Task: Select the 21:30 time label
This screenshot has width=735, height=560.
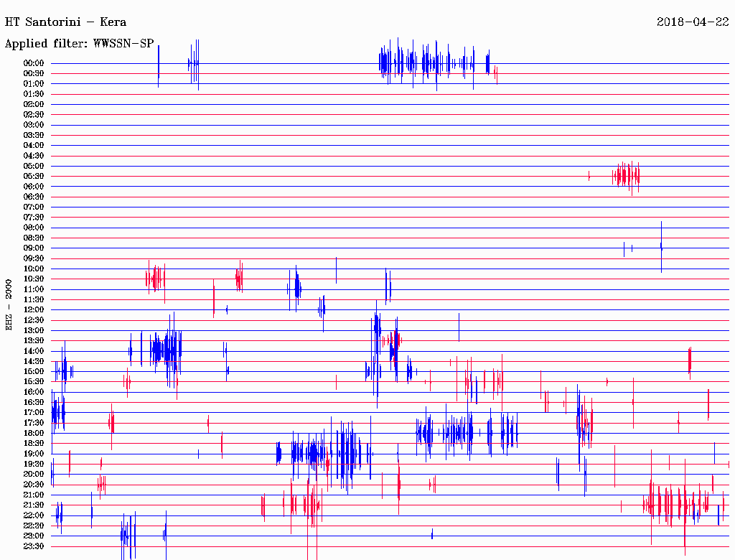Action: click(x=34, y=505)
